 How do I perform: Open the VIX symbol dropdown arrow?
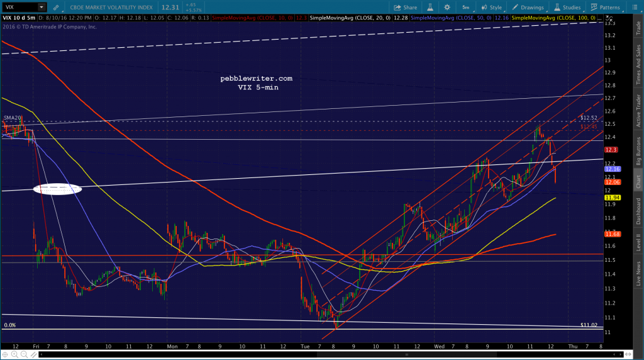tap(41, 7)
